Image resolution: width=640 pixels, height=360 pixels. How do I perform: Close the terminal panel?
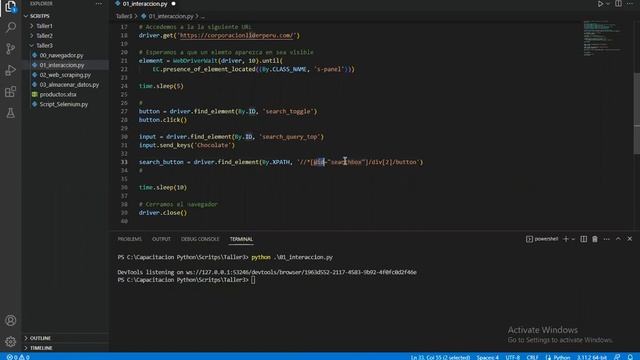point(629,239)
